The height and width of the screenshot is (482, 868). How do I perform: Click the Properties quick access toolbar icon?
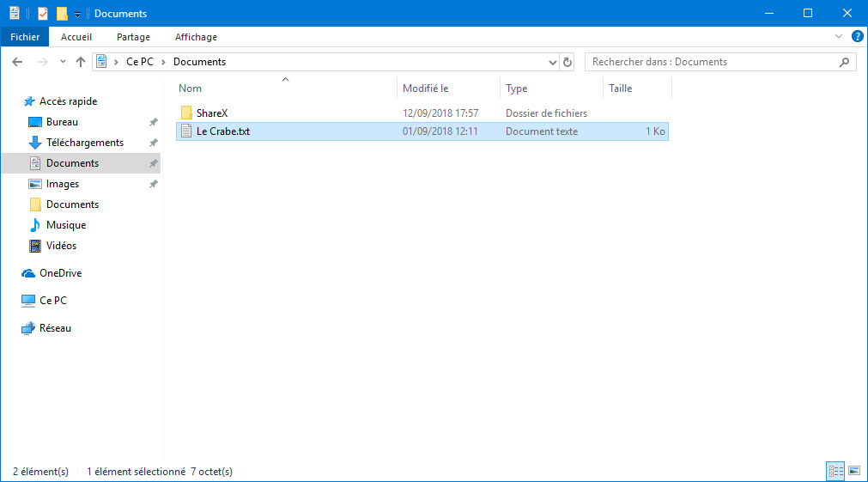(43, 13)
